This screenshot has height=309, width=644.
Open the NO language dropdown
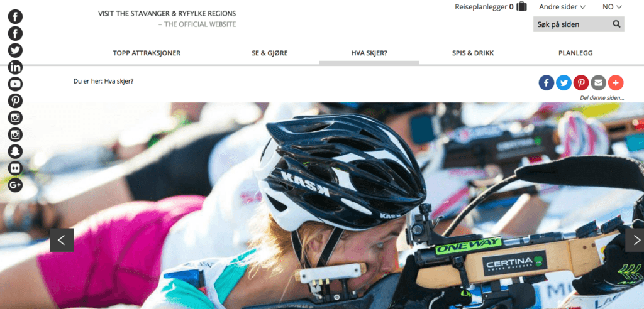(x=612, y=6)
